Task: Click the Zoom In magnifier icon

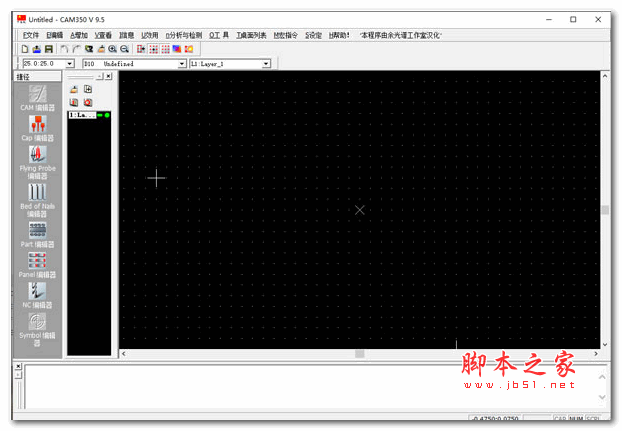Action: point(113,49)
